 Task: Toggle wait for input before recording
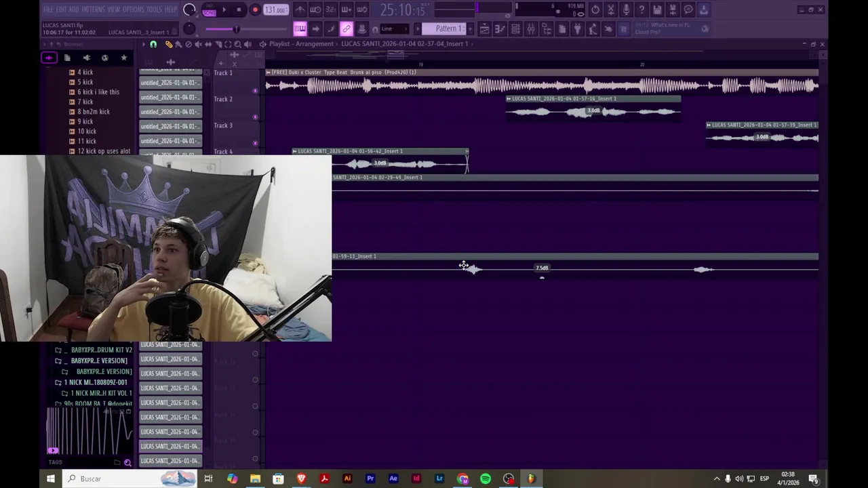click(315, 9)
